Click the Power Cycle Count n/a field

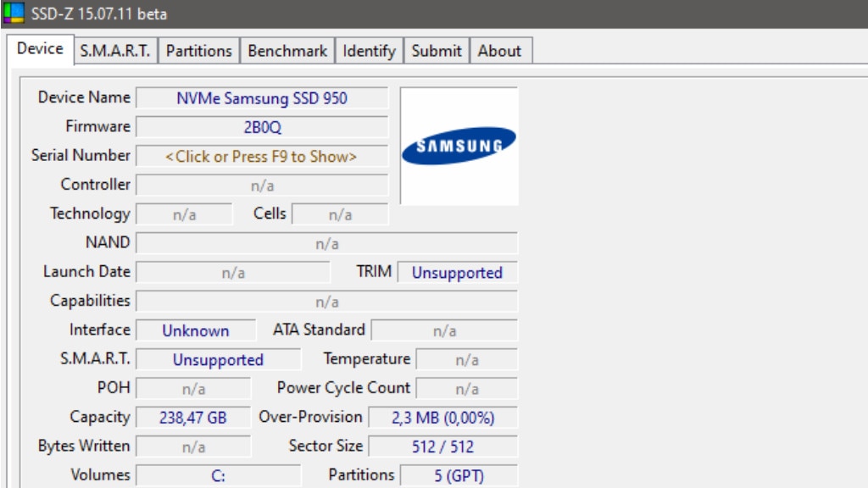tap(467, 389)
